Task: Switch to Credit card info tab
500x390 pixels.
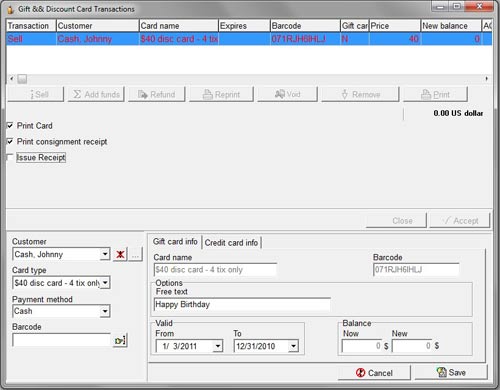Action: coord(231,243)
